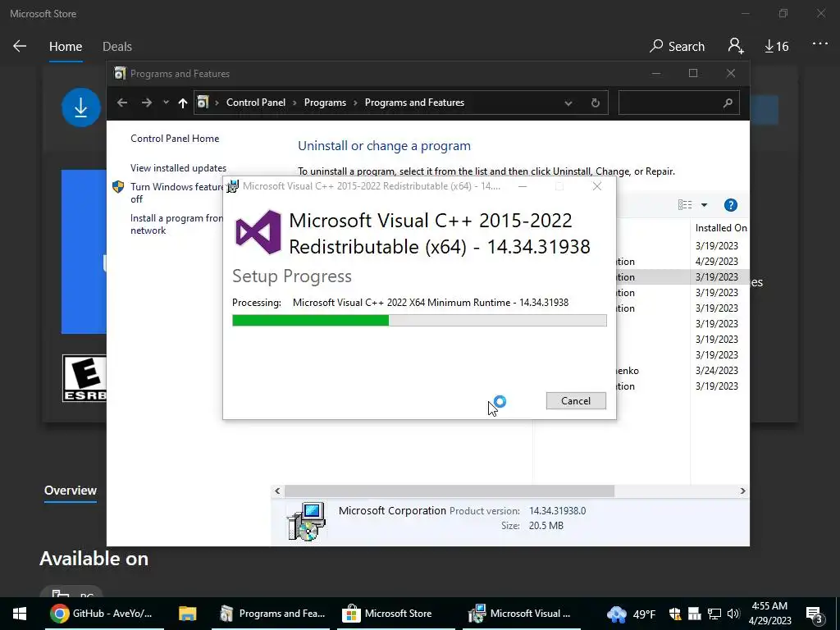Screen dimensions: 840x630
Task: Click the setup progress bar
Action: click(x=419, y=321)
